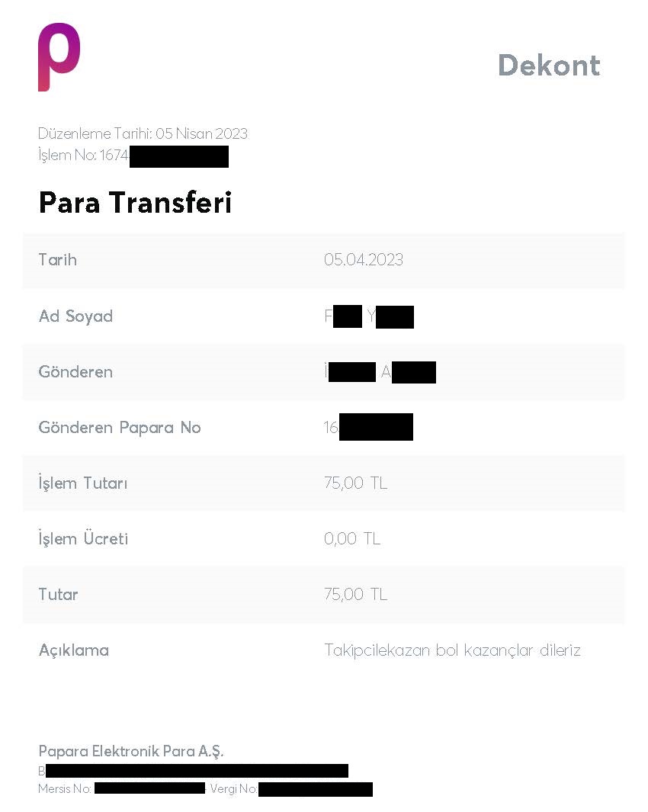Select the date value 05.04.2023
Screen dimensions: 648x812
364,259
